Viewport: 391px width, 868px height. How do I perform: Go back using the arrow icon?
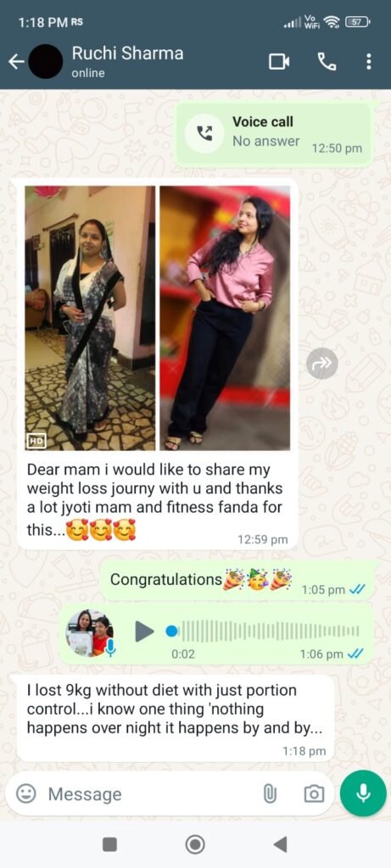coord(15,61)
